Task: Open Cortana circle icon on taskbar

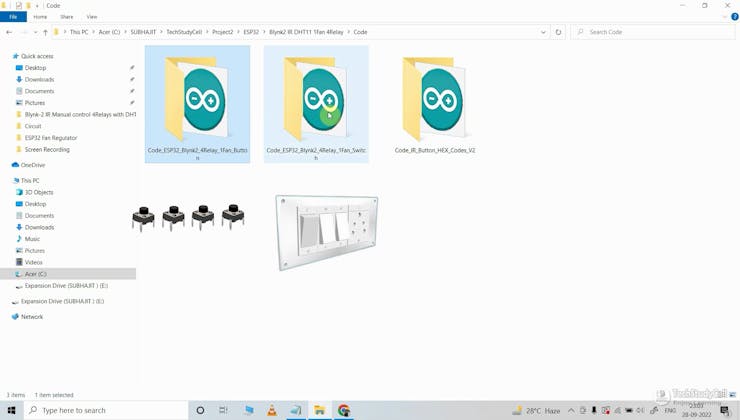Action: (x=200, y=410)
